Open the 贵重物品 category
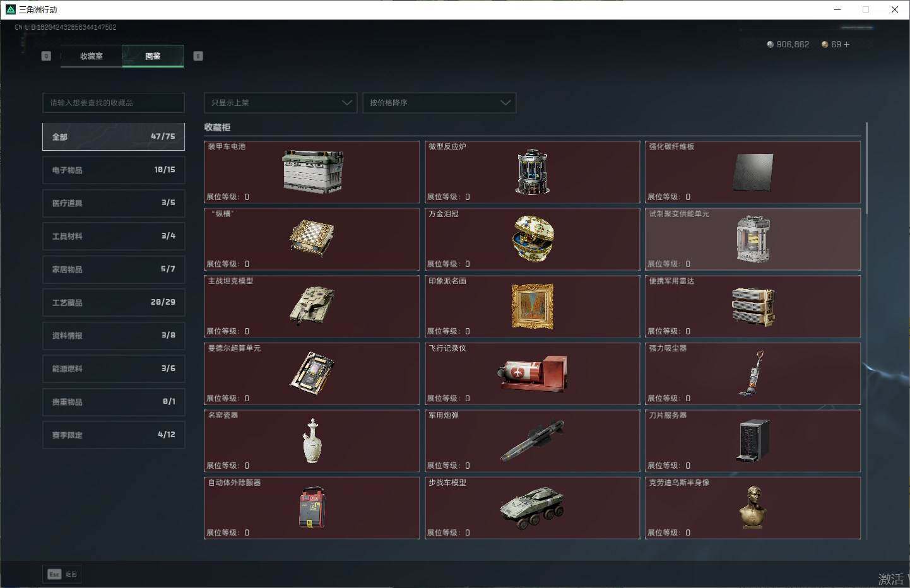Viewport: 910px width, 588px height. (114, 402)
